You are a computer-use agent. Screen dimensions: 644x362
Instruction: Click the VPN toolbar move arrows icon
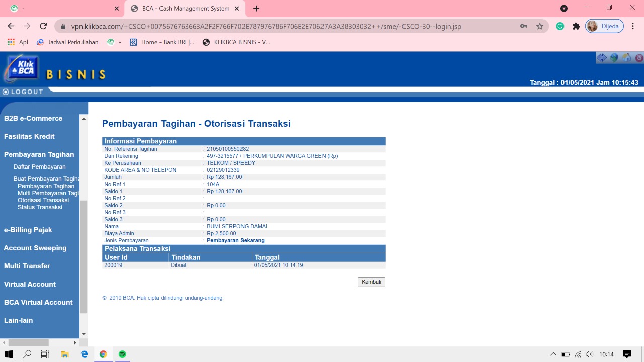[602, 58]
